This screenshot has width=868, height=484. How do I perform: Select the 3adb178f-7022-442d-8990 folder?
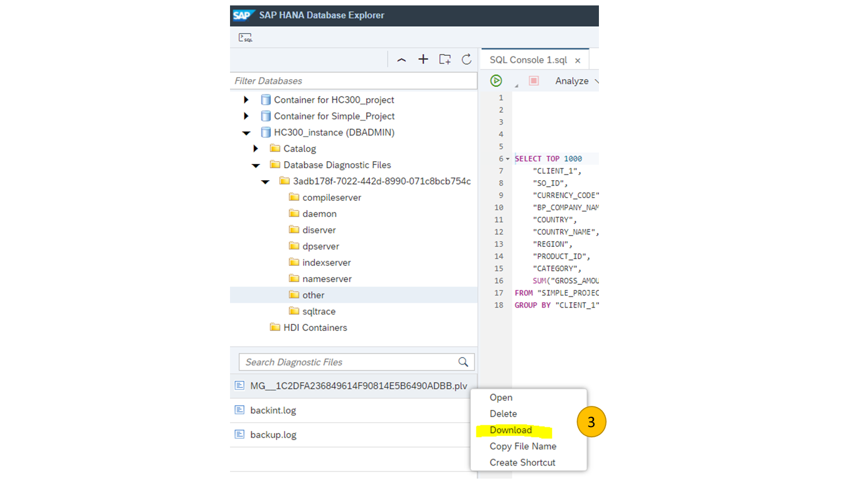coord(382,181)
